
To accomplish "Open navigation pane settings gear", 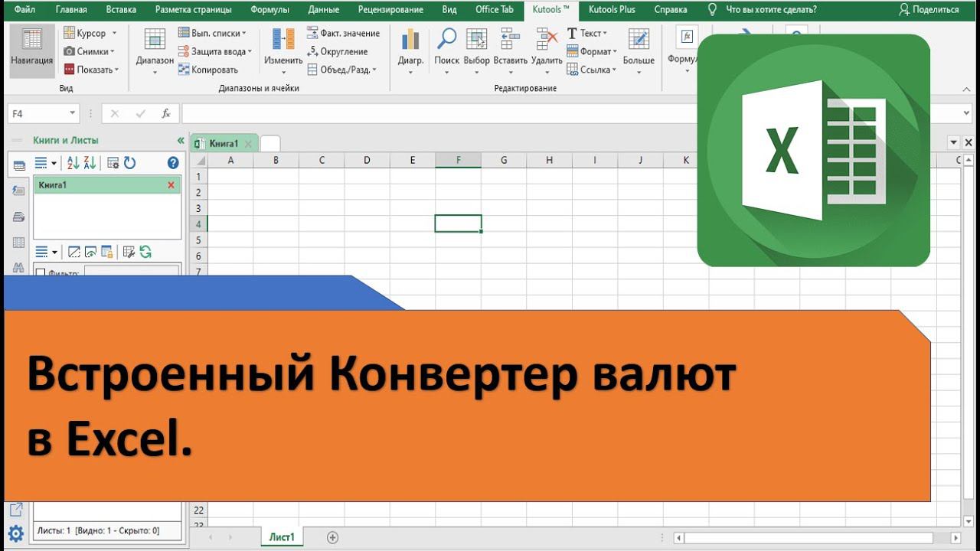I will pyautogui.click(x=16, y=533).
